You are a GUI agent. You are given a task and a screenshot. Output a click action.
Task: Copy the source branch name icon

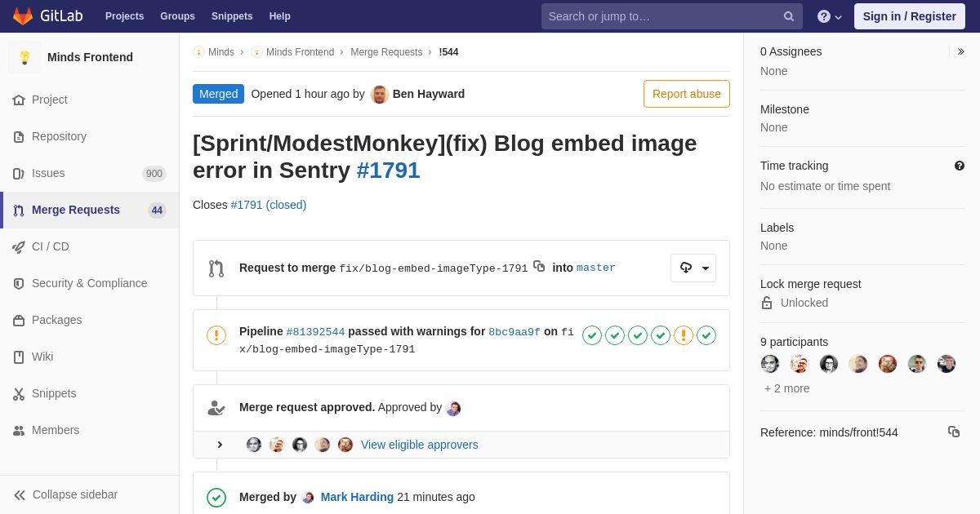539,266
